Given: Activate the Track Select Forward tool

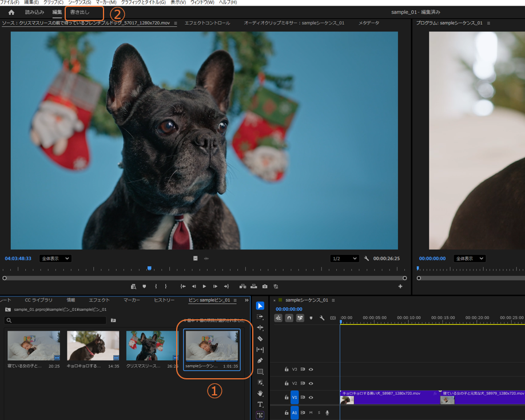Looking at the screenshot, I should click(x=260, y=317).
